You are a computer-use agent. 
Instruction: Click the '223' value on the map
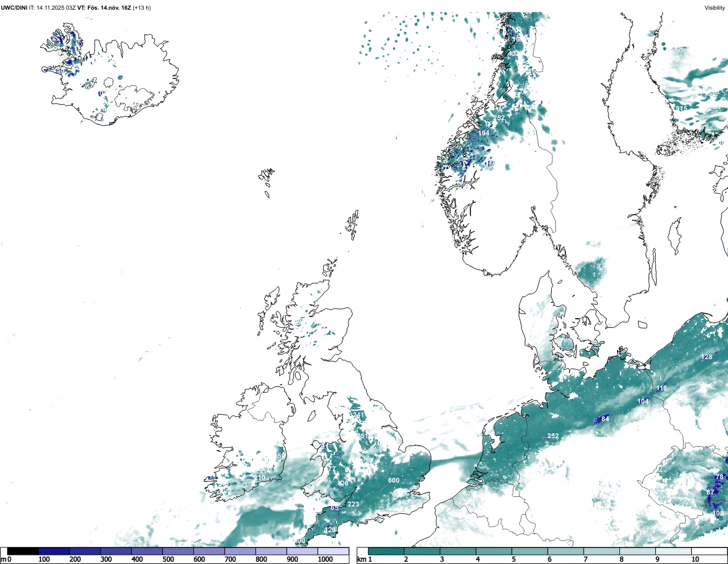tap(353, 504)
